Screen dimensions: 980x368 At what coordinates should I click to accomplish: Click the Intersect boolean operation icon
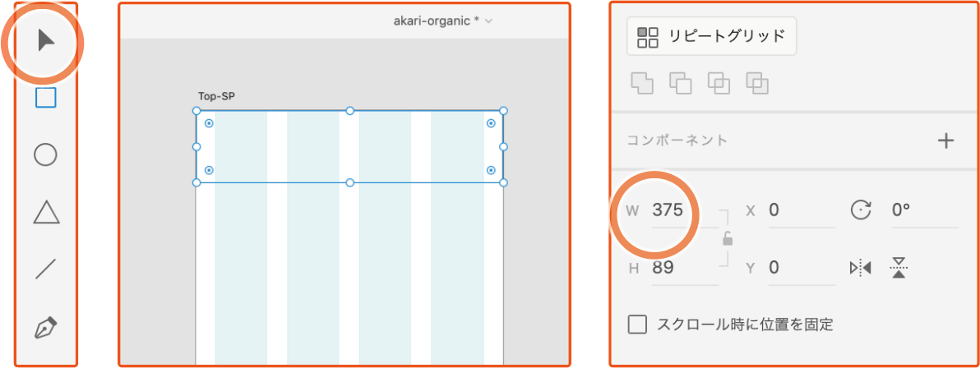(x=719, y=82)
